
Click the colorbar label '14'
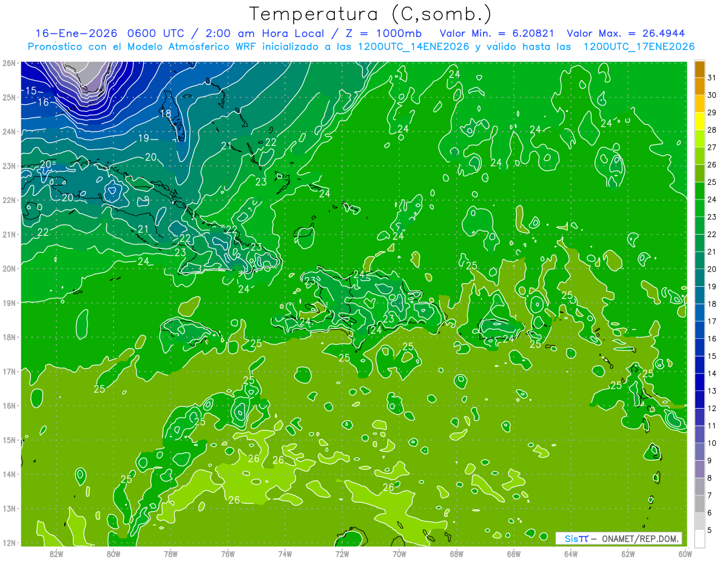712,373
